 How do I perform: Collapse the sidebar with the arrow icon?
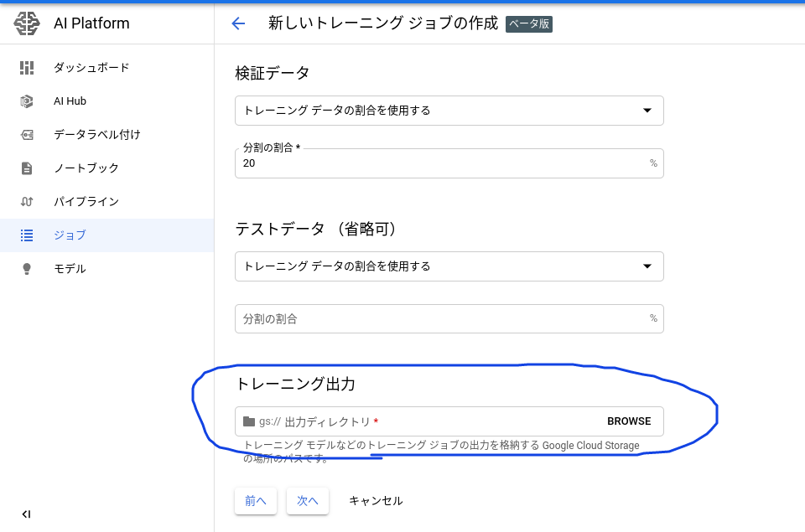[x=26, y=514]
